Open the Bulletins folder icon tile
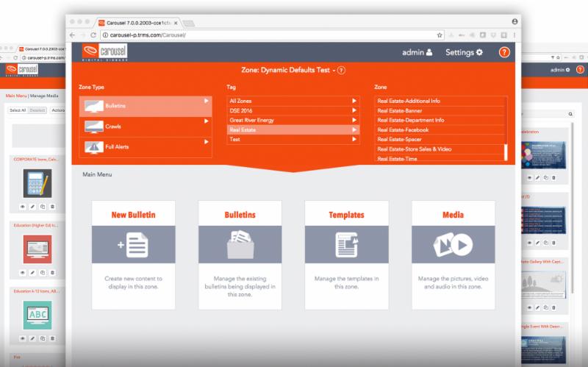 point(240,245)
